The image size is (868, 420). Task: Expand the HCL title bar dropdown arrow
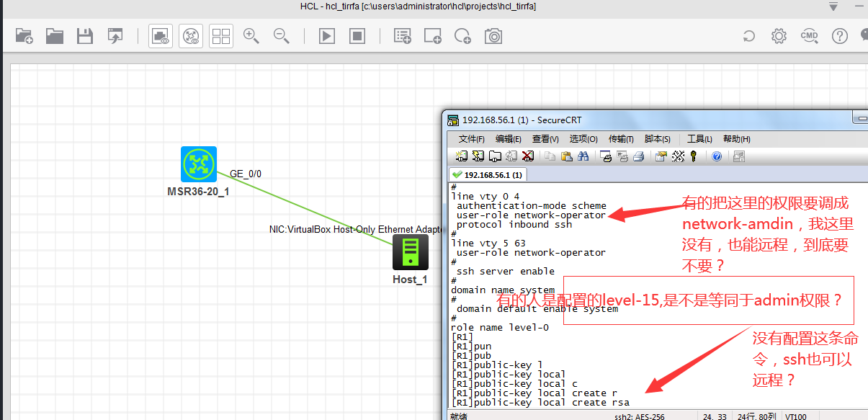click(x=833, y=6)
